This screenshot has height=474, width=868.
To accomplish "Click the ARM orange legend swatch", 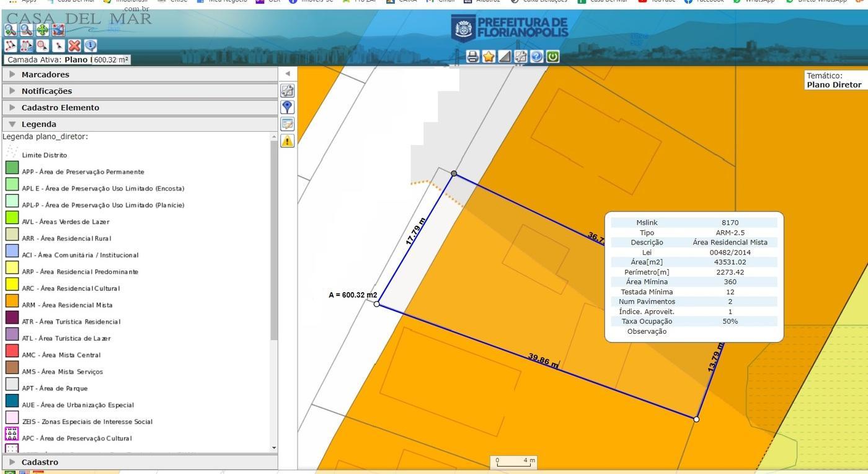I will pos(12,300).
